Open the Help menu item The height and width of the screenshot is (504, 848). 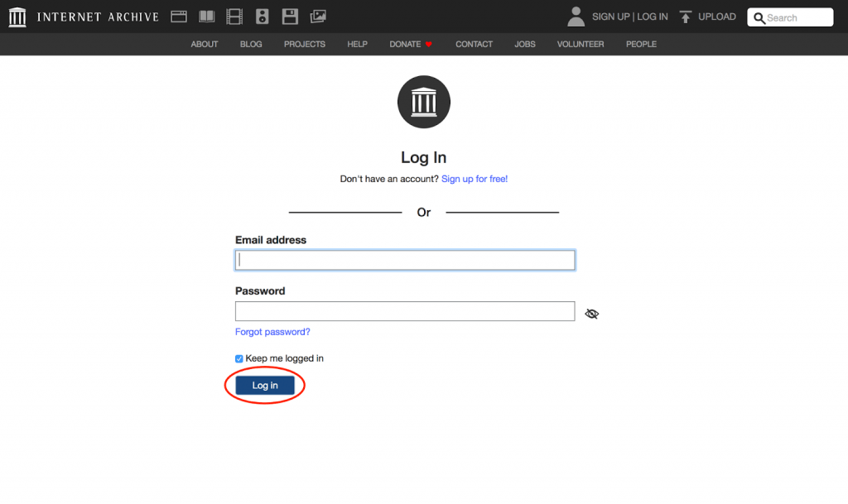[x=358, y=45]
